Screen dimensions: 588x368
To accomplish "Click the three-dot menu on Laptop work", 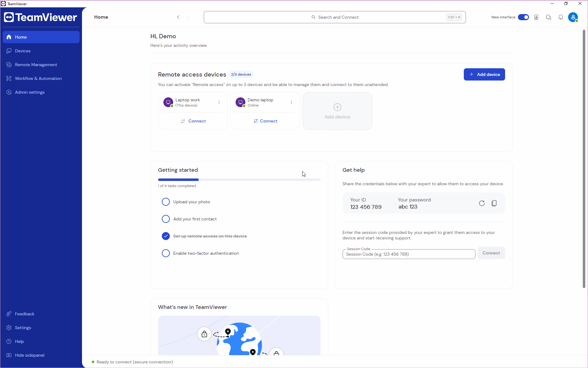I will pyautogui.click(x=219, y=102).
